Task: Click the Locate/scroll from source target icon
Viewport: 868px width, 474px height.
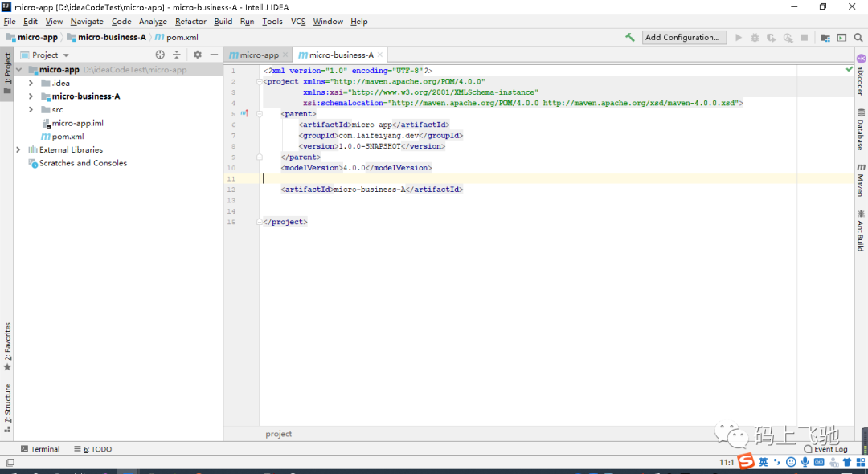Action: [x=160, y=55]
